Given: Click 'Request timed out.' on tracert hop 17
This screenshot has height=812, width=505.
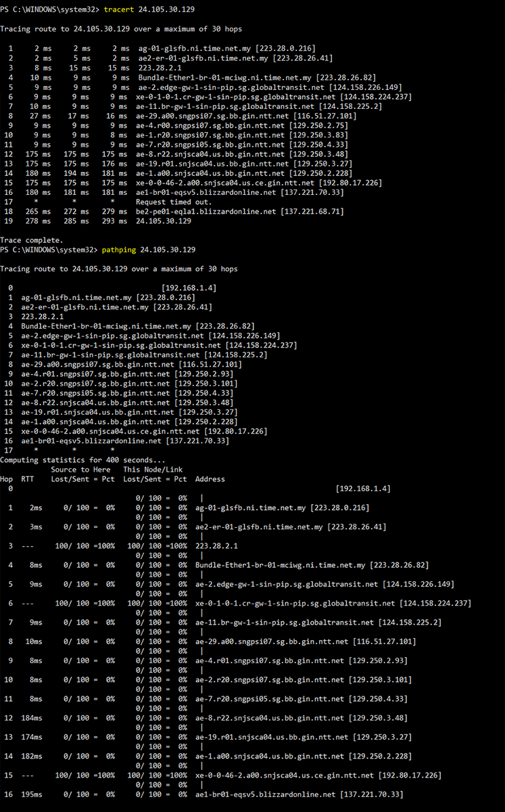Looking at the screenshot, I should (174, 202).
